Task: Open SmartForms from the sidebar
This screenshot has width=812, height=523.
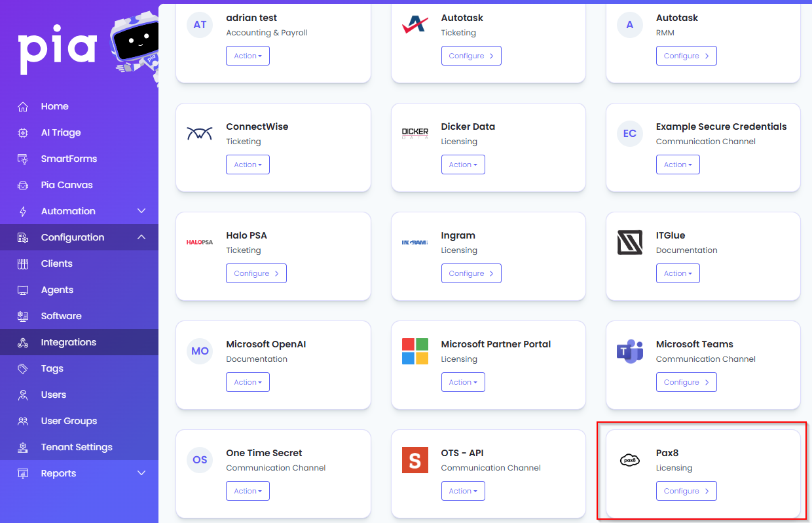Action: (x=79, y=159)
